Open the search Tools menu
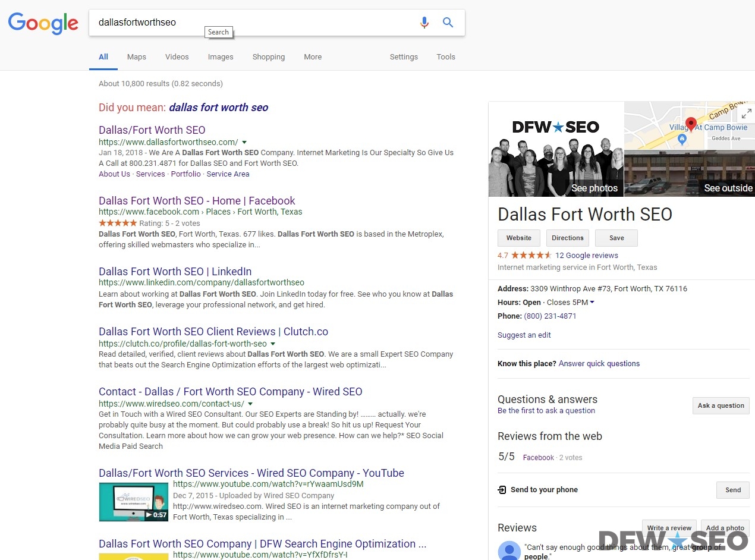Image resolution: width=755 pixels, height=560 pixels. (446, 57)
